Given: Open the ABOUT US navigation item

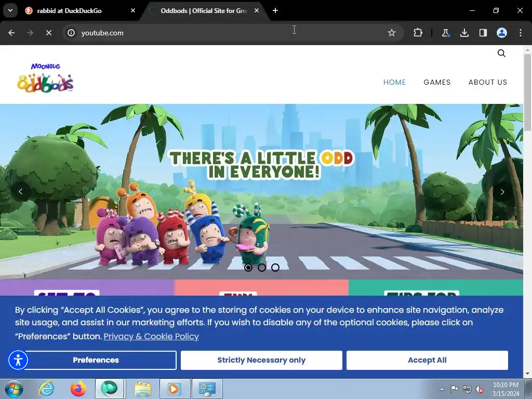Looking at the screenshot, I should coord(487,82).
